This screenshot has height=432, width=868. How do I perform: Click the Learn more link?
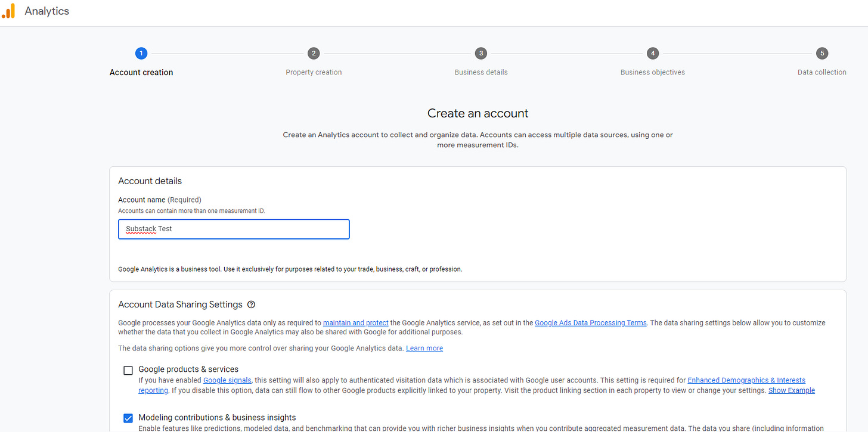click(424, 348)
